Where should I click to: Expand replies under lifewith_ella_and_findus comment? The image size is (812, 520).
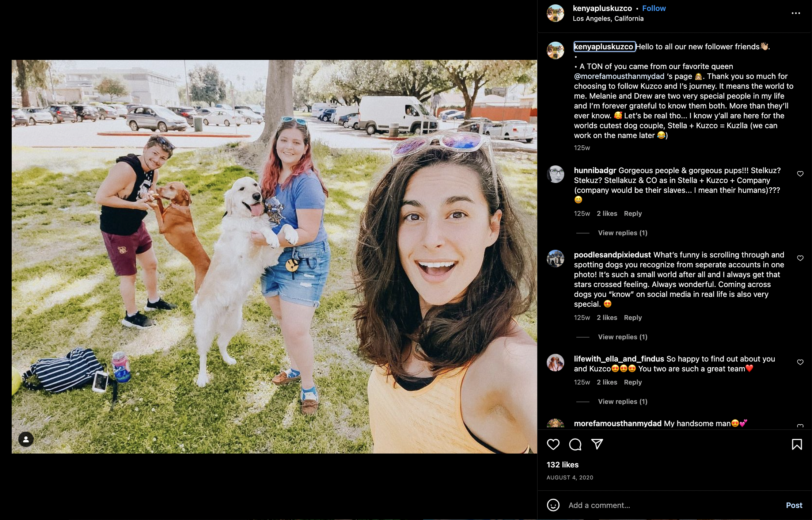(622, 402)
